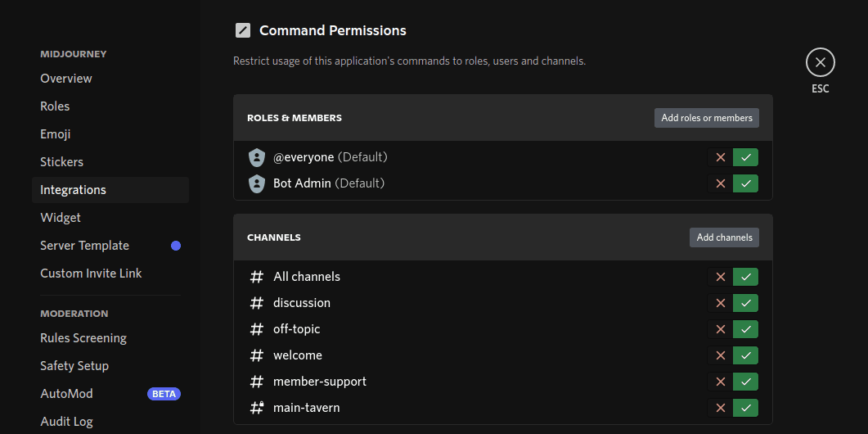Deny commands in welcome channel

pyautogui.click(x=721, y=355)
